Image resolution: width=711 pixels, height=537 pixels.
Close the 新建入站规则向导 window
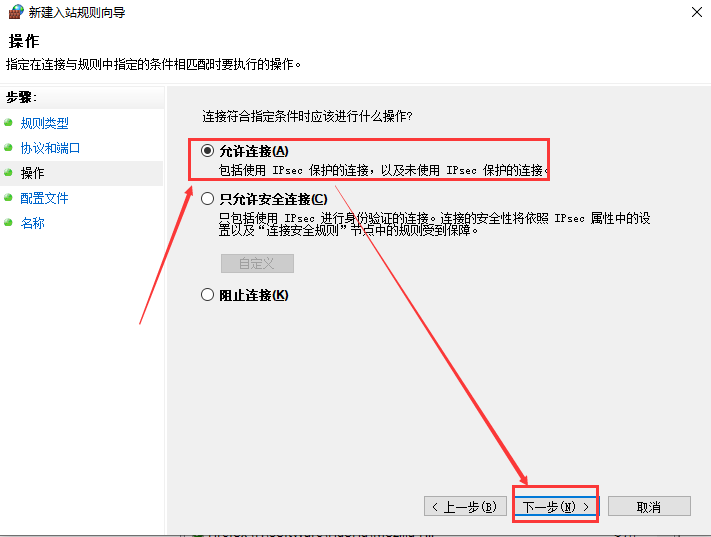pyautogui.click(x=696, y=12)
